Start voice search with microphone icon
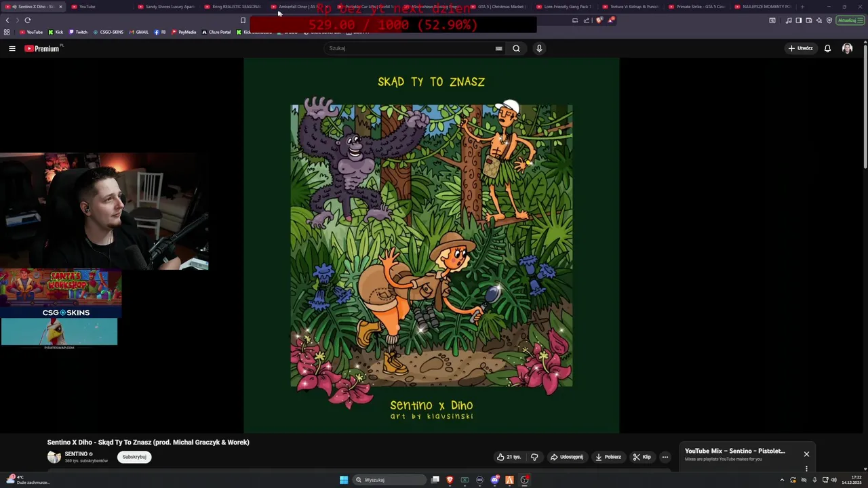Viewport: 868px width, 488px height. 539,48
